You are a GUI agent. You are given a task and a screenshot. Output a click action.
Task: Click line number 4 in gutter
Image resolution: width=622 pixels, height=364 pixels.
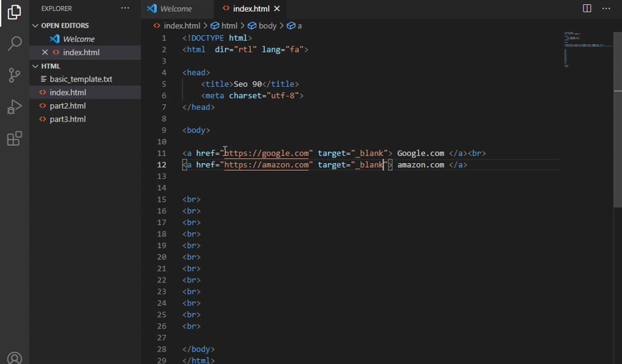(x=164, y=73)
